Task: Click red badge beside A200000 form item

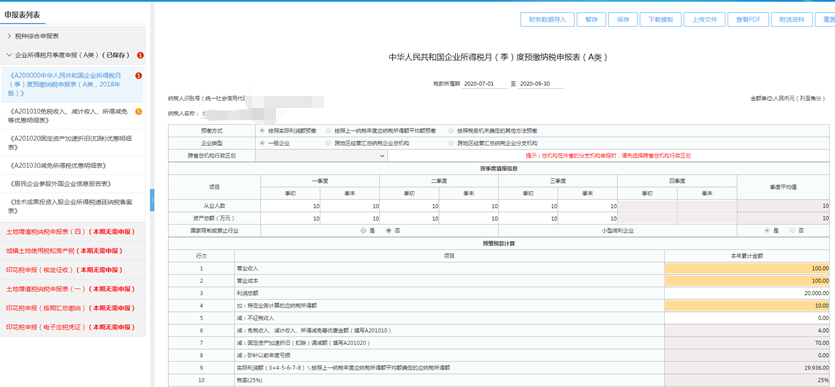Action: click(138, 76)
